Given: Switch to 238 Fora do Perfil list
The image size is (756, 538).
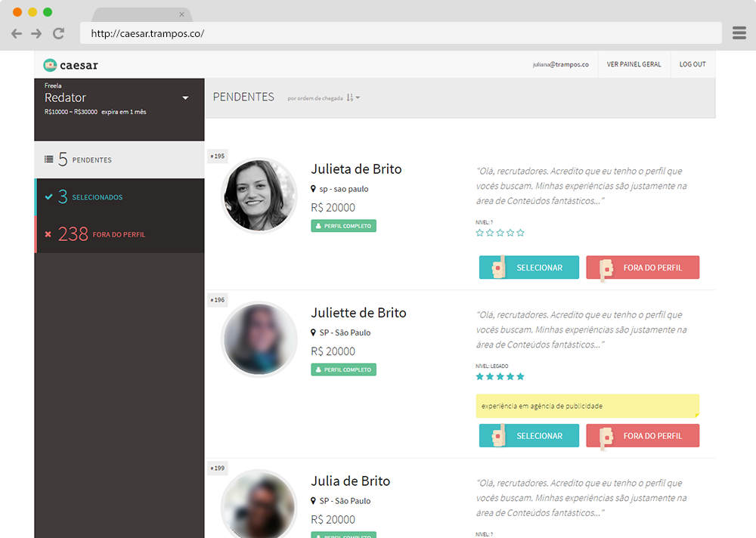Looking at the screenshot, I should (x=119, y=234).
